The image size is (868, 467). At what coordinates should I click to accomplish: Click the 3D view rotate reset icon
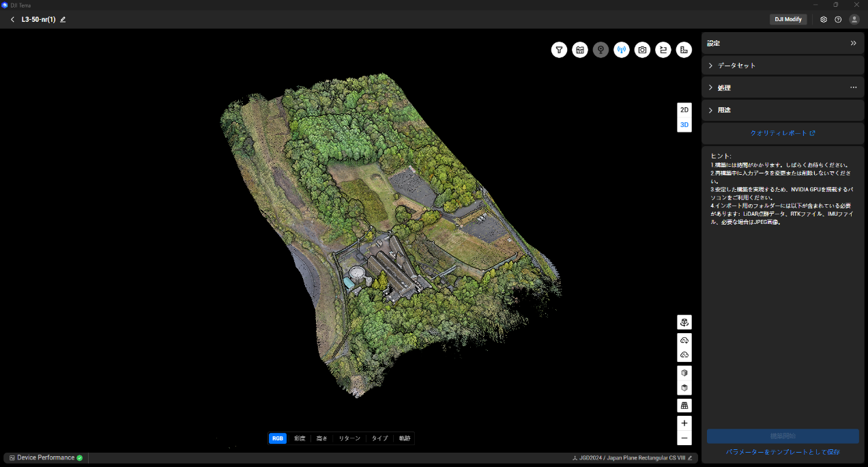point(684,322)
